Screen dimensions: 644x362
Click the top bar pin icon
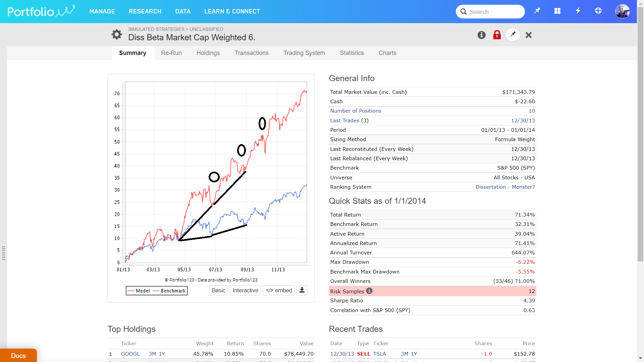point(537,11)
